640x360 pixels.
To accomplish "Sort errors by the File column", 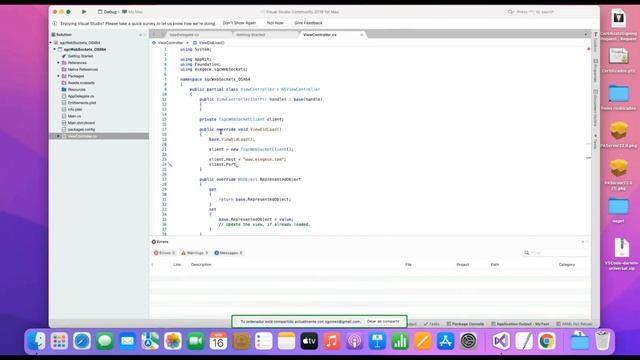I will tap(408, 265).
